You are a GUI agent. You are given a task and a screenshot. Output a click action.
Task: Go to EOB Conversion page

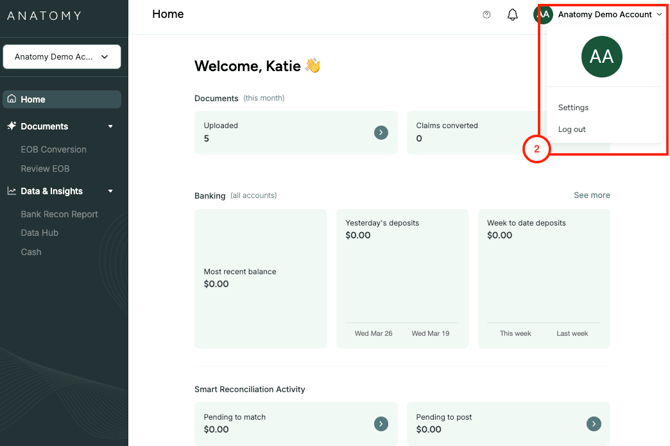(x=54, y=149)
